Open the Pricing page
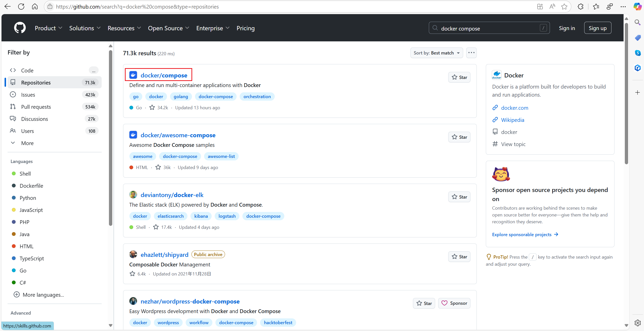 [245, 28]
